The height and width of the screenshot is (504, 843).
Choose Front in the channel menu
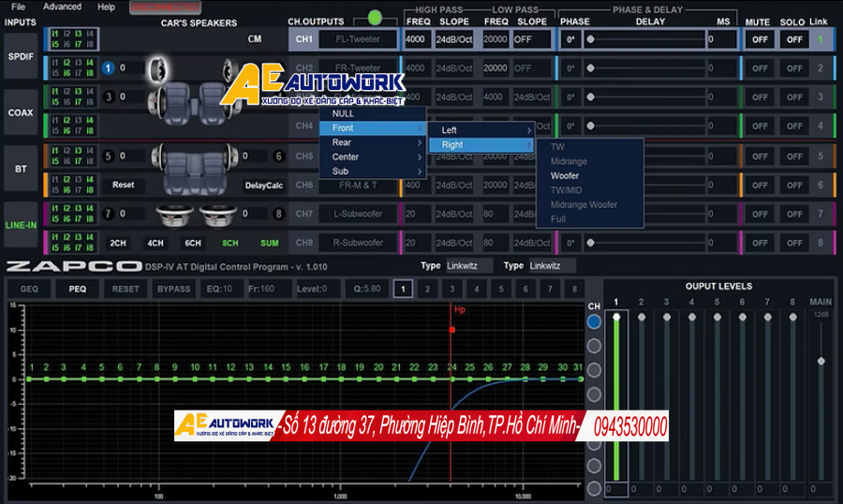(373, 128)
